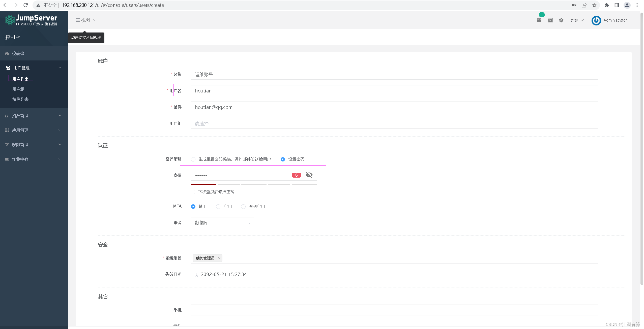This screenshot has height=329, width=644.
Task: Open the 用户组 select field
Action: (x=394, y=123)
